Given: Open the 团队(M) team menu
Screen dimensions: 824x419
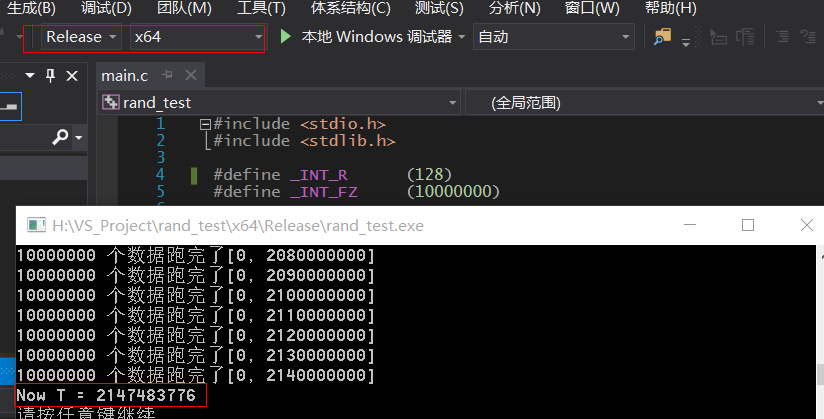Looking at the screenshot, I should 184,8.
